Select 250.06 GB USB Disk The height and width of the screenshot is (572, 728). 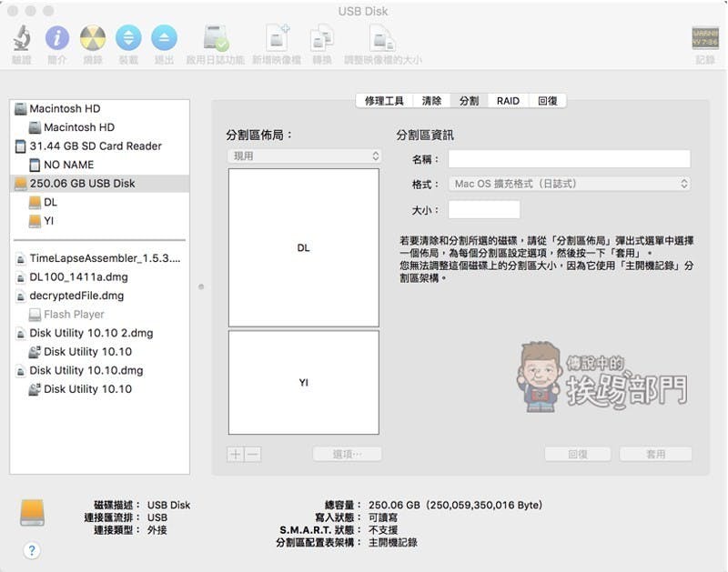pyautogui.click(x=99, y=184)
